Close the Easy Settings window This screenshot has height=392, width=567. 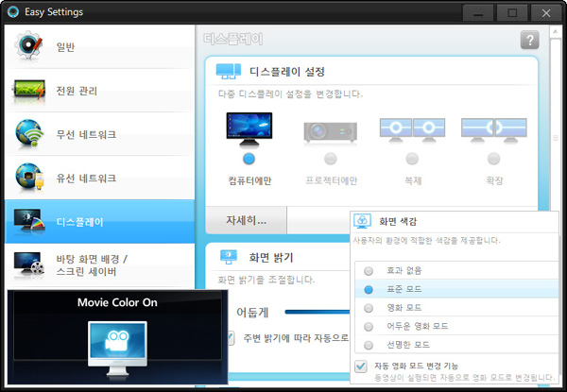click(546, 13)
